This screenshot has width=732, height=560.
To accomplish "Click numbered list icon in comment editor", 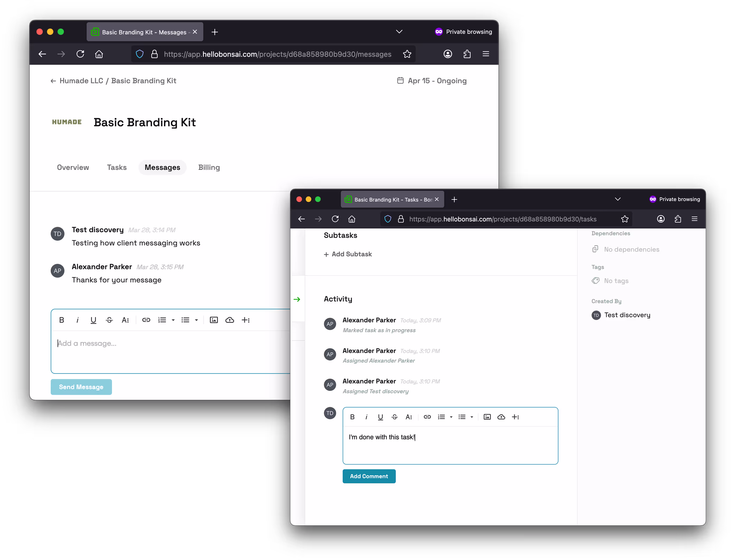I will pyautogui.click(x=442, y=417).
